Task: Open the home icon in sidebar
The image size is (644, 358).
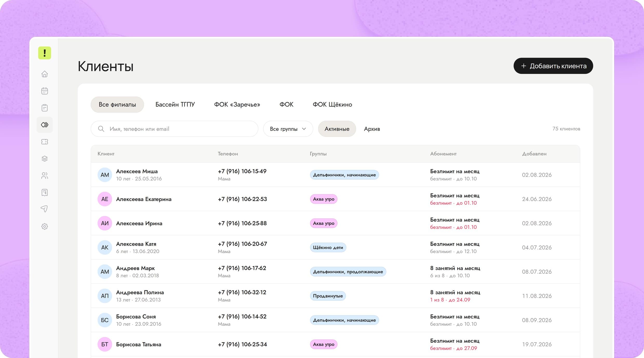Action: 44,74
